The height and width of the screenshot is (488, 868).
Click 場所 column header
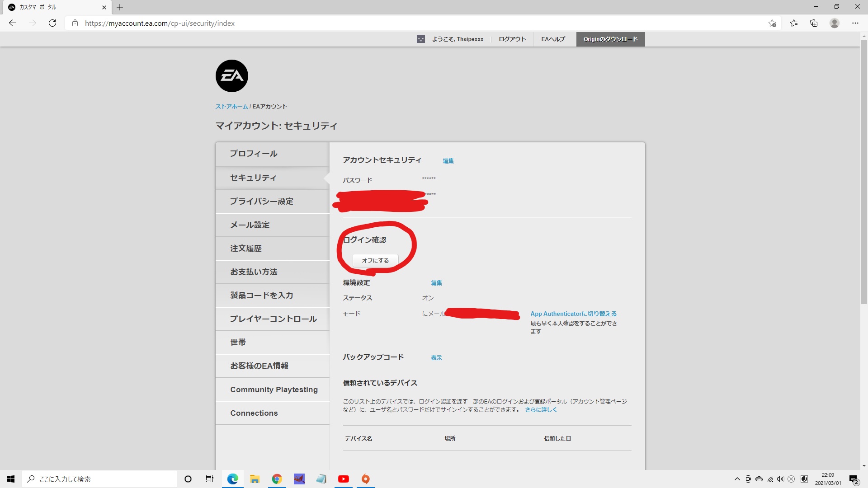coord(450,439)
